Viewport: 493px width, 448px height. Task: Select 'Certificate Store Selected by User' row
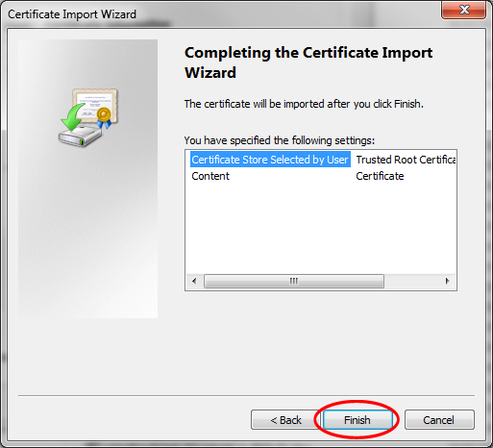(270, 160)
